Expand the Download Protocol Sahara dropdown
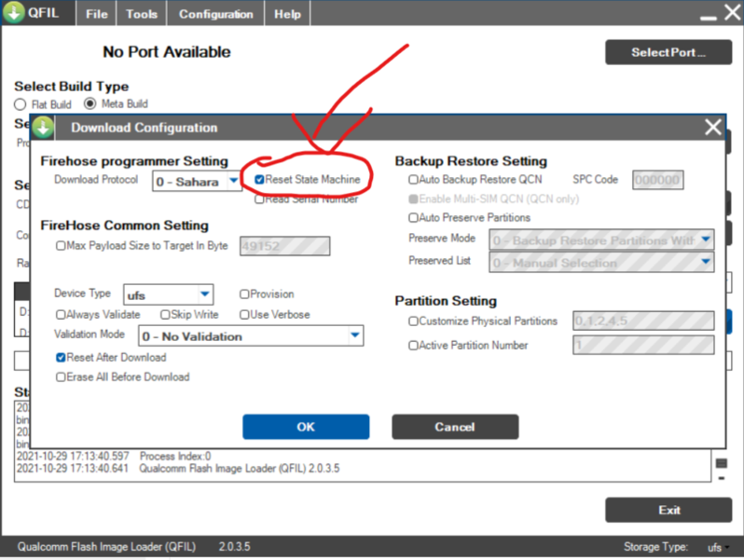Image resolution: width=744 pixels, height=560 pixels. pos(234,181)
